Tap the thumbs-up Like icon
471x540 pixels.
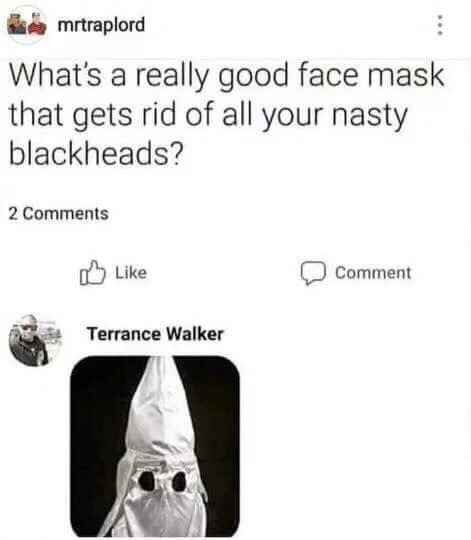[92, 272]
